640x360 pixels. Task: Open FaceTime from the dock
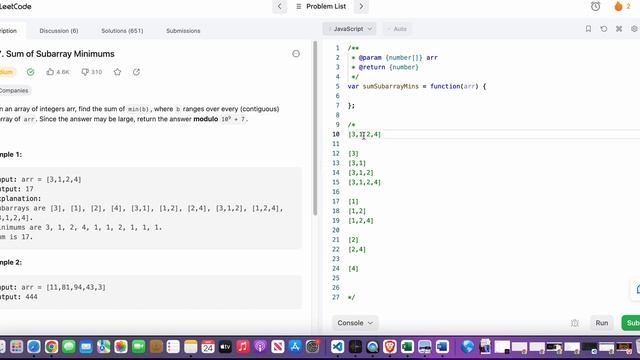pos(138,347)
